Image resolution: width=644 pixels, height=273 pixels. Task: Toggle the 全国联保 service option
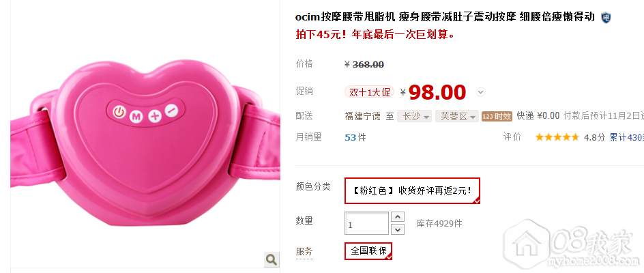[368, 250]
